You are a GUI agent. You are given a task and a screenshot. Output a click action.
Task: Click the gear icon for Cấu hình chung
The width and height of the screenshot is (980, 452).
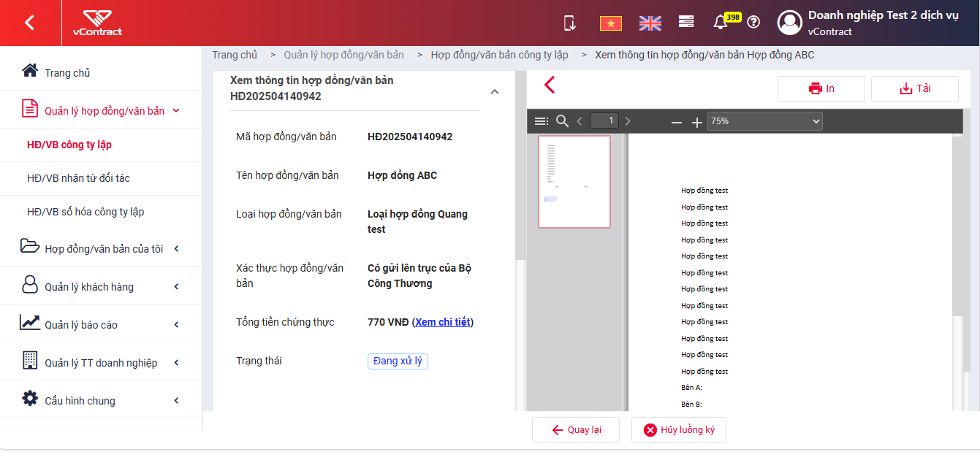[29, 399]
